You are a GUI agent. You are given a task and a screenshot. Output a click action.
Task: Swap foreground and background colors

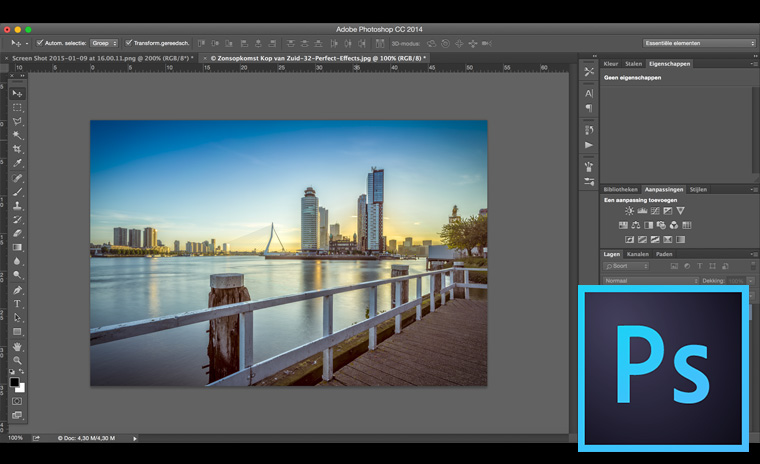click(x=21, y=371)
